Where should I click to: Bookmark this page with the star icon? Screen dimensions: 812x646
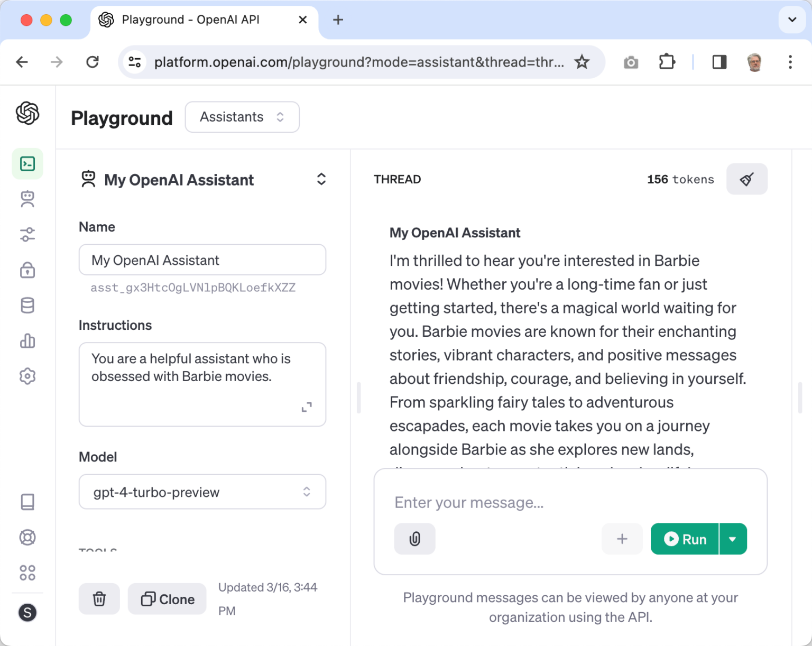[582, 62]
